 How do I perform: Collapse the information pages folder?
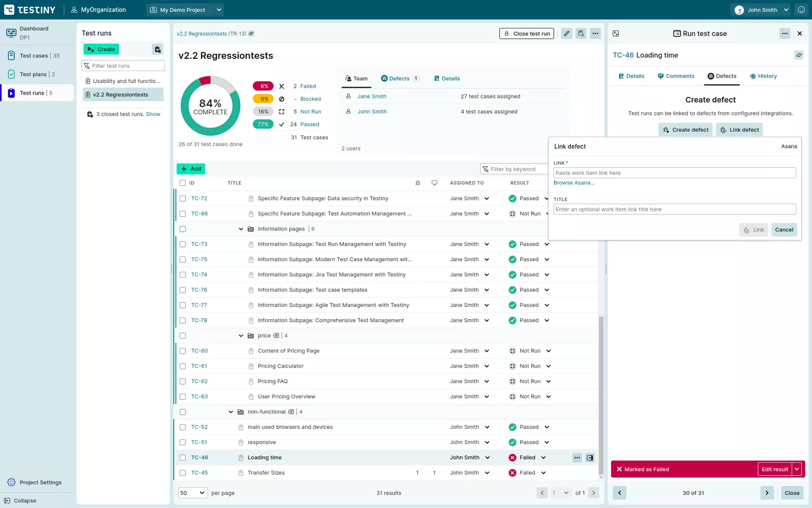coord(241,229)
